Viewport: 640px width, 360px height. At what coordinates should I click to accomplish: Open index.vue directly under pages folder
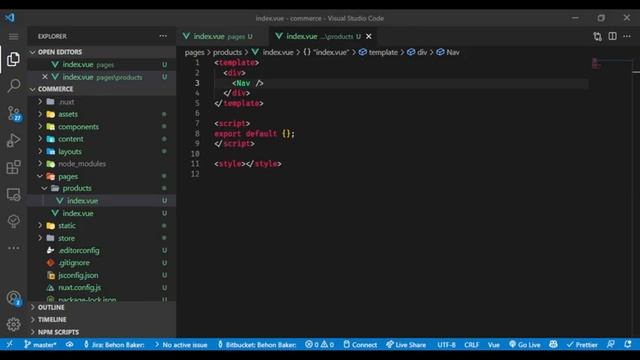click(x=78, y=213)
